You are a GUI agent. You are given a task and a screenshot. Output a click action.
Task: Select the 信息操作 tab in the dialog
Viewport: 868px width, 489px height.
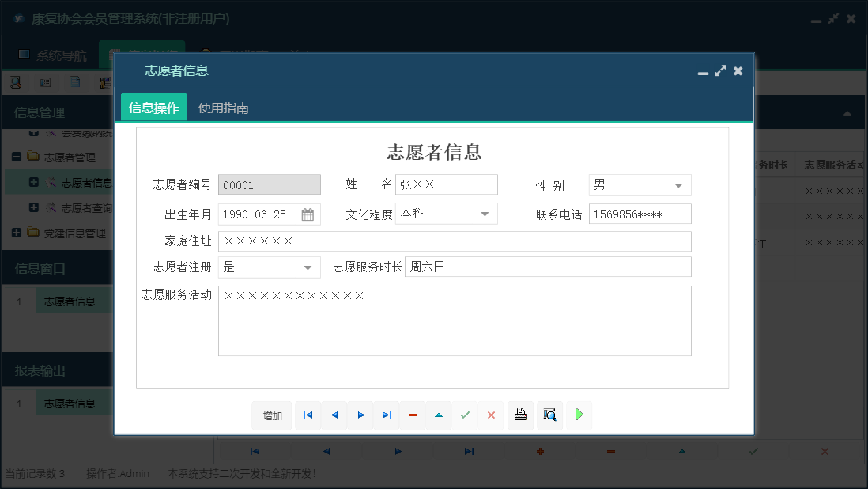[x=153, y=108]
